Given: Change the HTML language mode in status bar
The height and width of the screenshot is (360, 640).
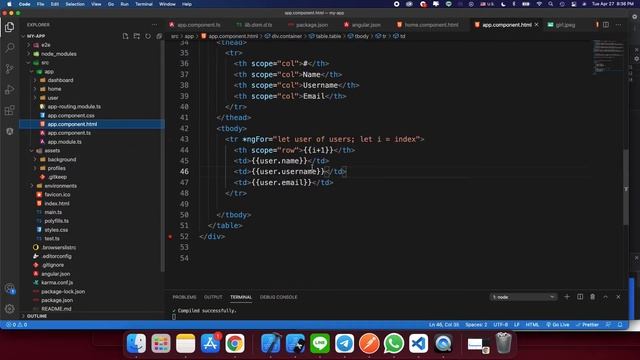Looking at the screenshot, I should point(532,324).
